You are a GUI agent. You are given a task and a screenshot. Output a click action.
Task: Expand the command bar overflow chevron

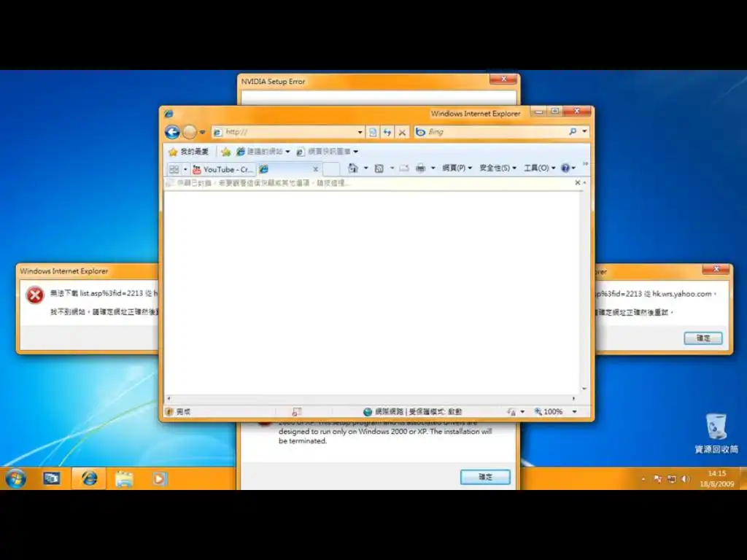pyautogui.click(x=585, y=164)
